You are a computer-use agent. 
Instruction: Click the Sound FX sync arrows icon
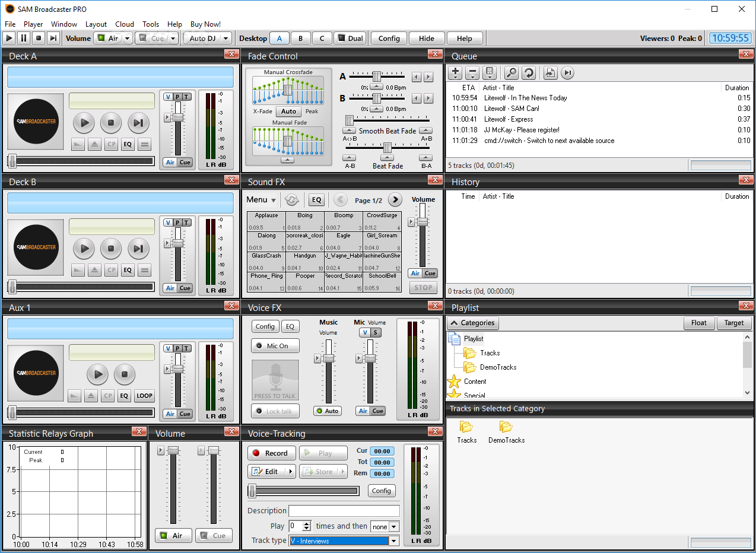pos(291,200)
